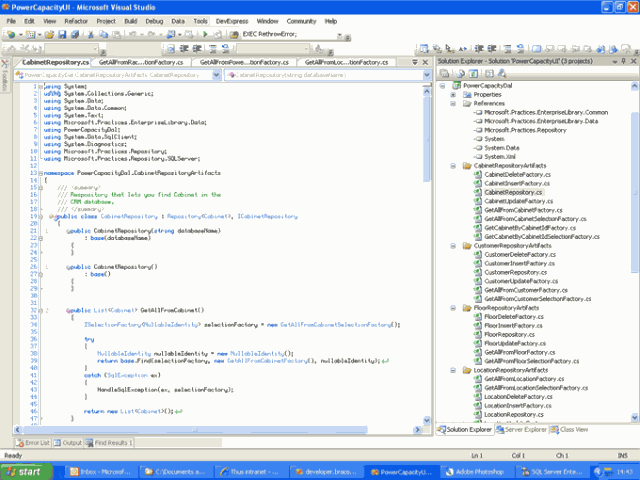Save the current file with the floppy icon
The height and width of the screenshot is (480, 640).
(62, 35)
